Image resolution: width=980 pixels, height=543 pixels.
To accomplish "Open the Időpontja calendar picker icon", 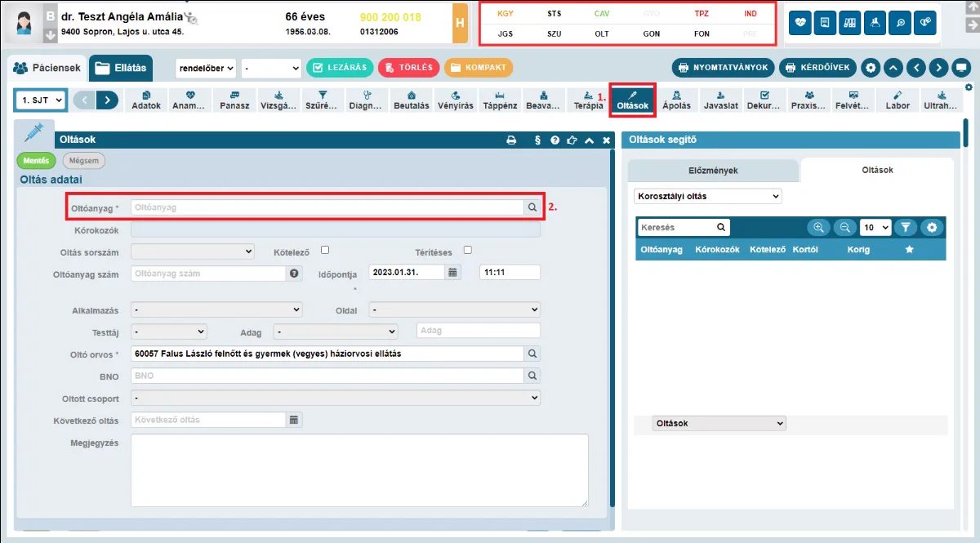I will pyautogui.click(x=453, y=272).
